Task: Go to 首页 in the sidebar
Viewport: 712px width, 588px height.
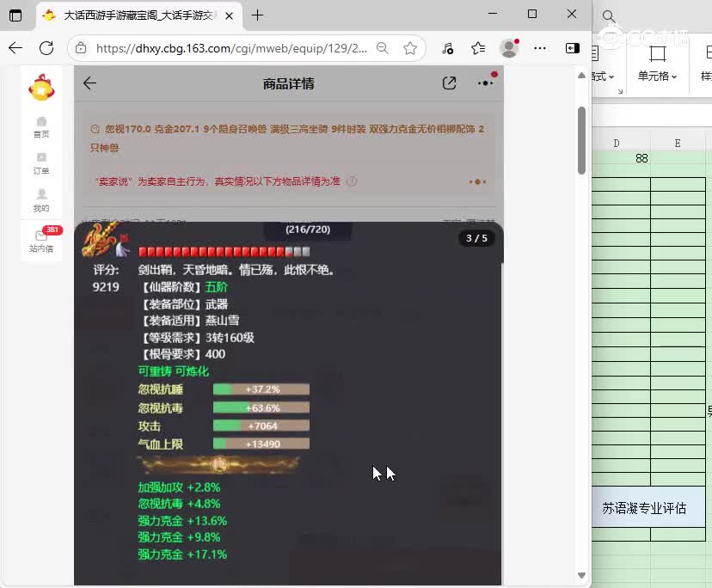Action: pos(41,127)
